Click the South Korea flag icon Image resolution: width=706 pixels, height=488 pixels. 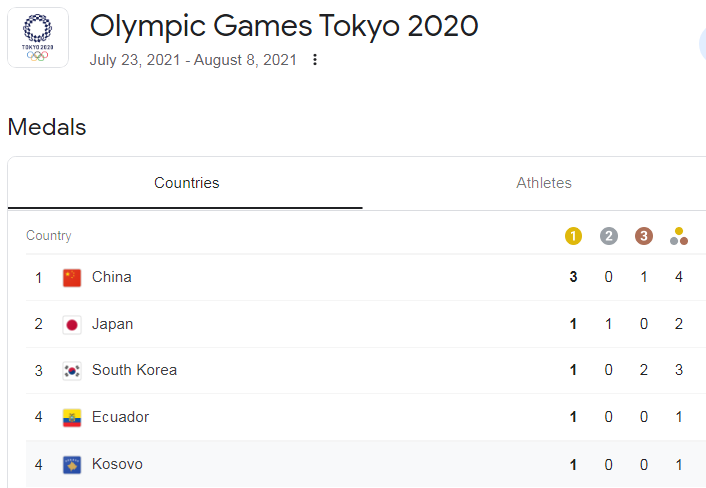72,370
